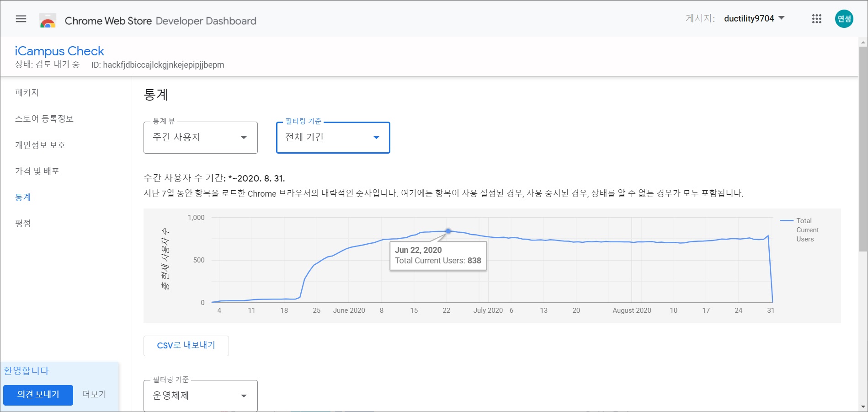Click the 상태: 검토 대기 중 status text

[x=47, y=64]
